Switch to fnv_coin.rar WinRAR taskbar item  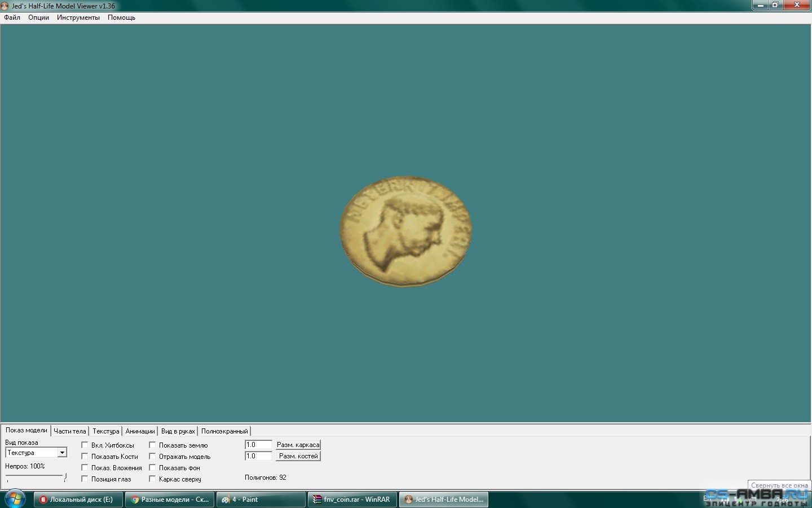click(352, 500)
